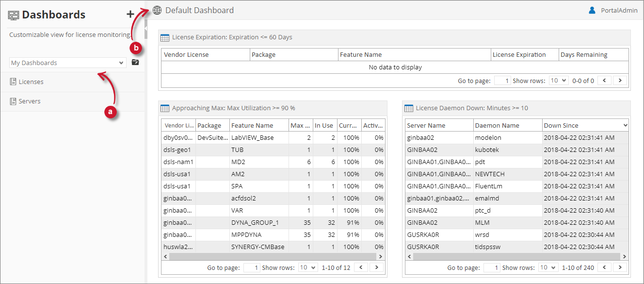The height and width of the screenshot is (284, 644).
Task: Click the License Expiration column header
Action: point(525,55)
